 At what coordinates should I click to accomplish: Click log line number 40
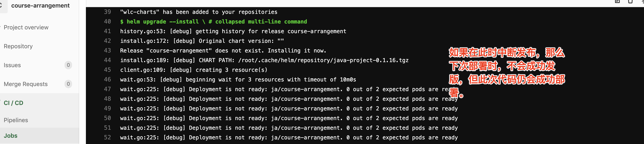coord(107,22)
